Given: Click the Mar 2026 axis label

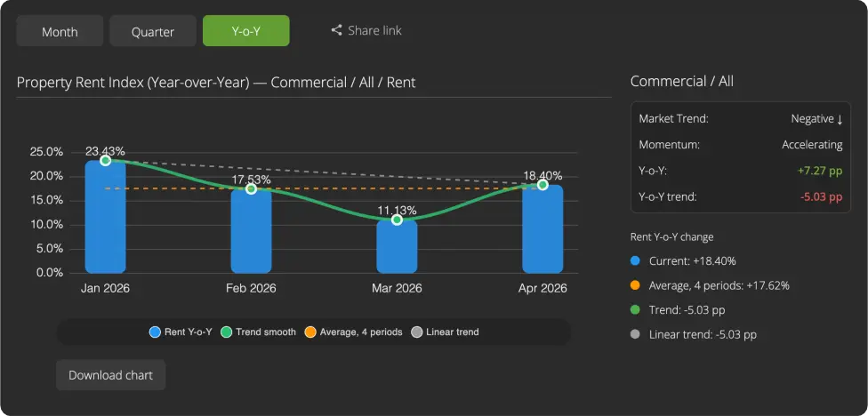Looking at the screenshot, I should pyautogui.click(x=397, y=288).
